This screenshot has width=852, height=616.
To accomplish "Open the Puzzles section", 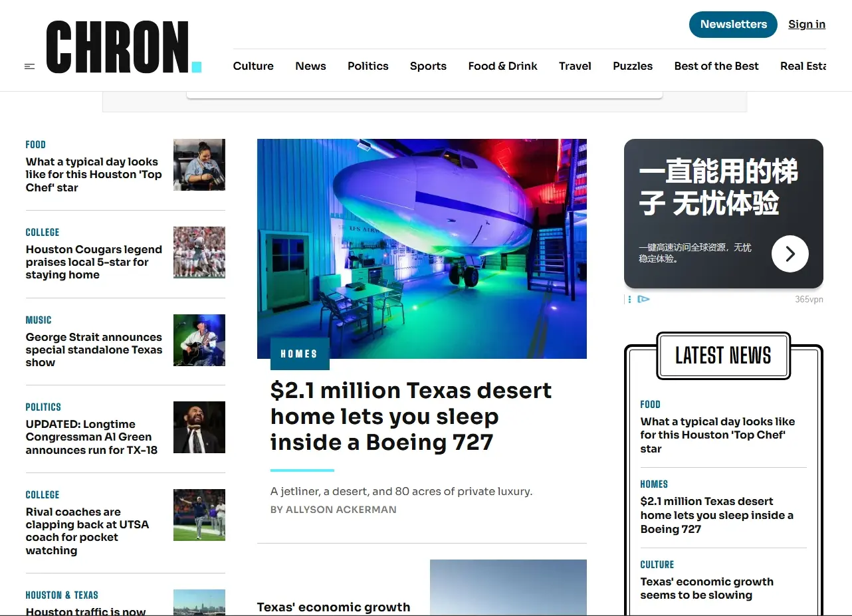I will point(632,66).
